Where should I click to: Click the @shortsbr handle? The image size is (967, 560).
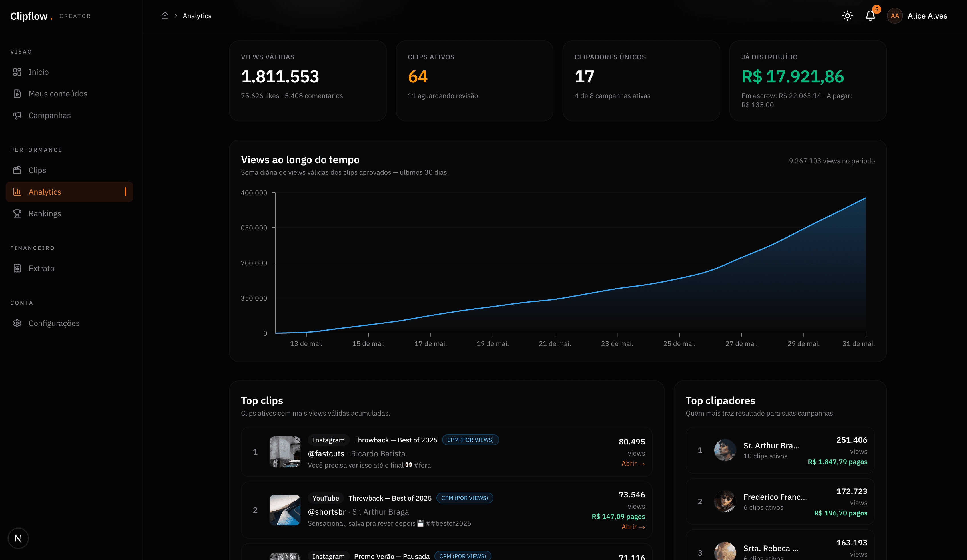(x=326, y=512)
